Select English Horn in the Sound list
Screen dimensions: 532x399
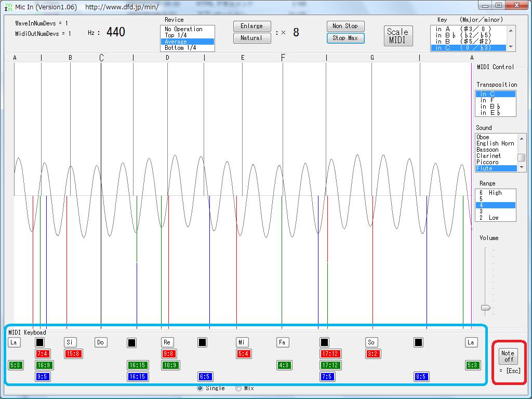[496, 143]
